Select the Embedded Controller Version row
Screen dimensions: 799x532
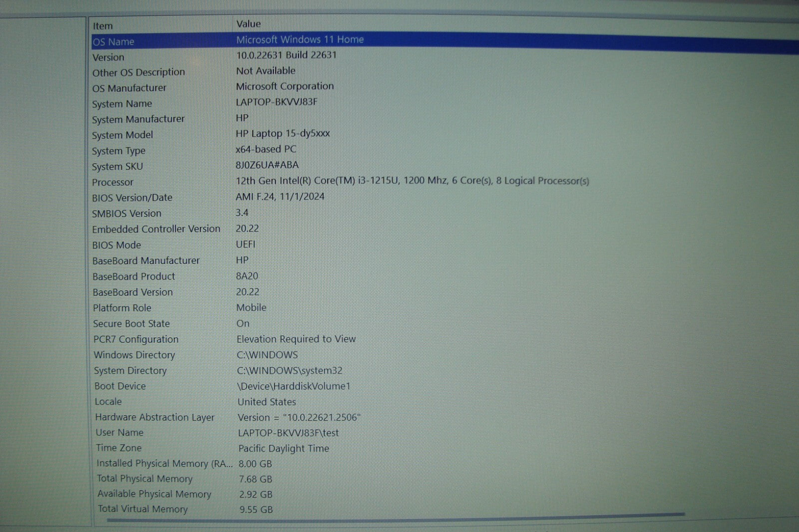156,229
